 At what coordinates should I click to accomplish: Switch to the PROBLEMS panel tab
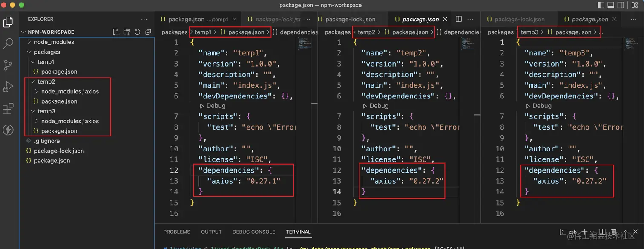tap(177, 232)
